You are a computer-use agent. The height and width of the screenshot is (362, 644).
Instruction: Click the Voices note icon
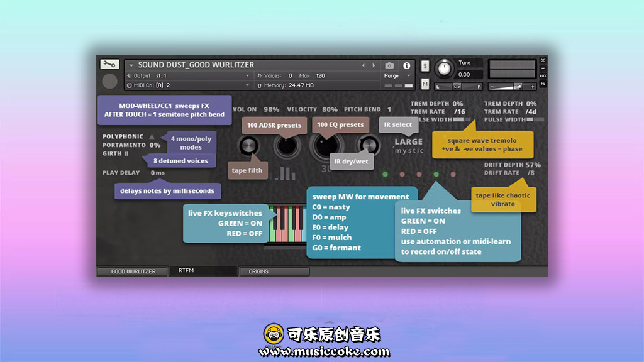(x=260, y=75)
